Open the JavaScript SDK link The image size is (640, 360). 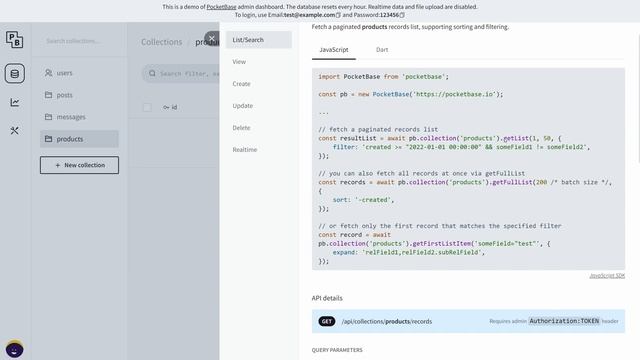607,276
